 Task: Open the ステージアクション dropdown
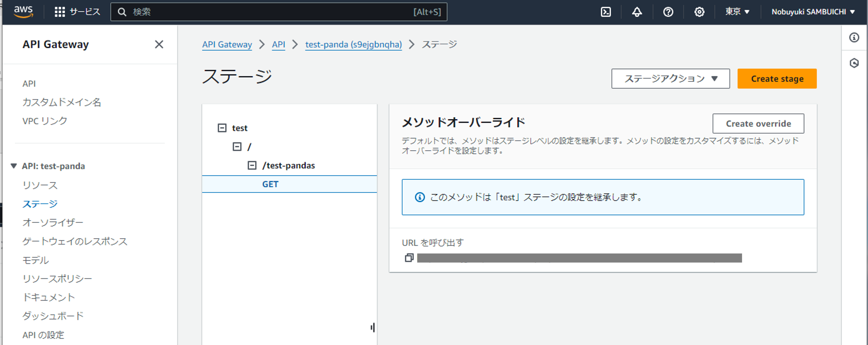coord(670,79)
